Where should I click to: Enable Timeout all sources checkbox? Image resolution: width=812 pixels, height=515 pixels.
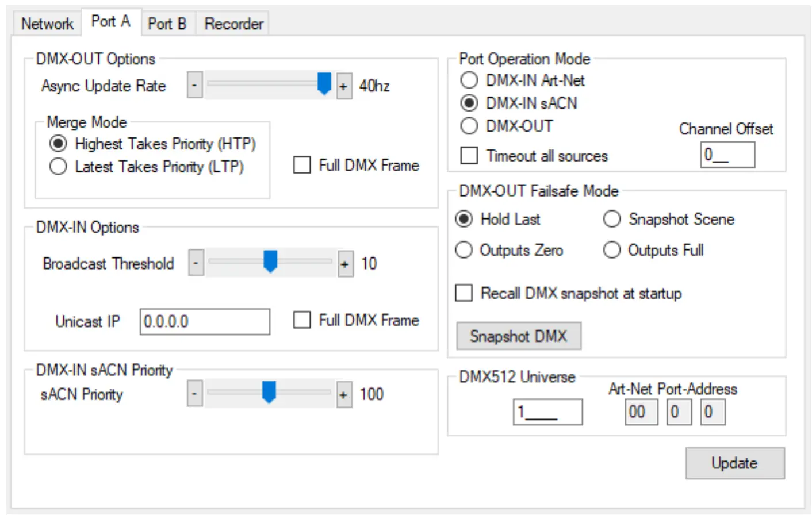[469, 156]
